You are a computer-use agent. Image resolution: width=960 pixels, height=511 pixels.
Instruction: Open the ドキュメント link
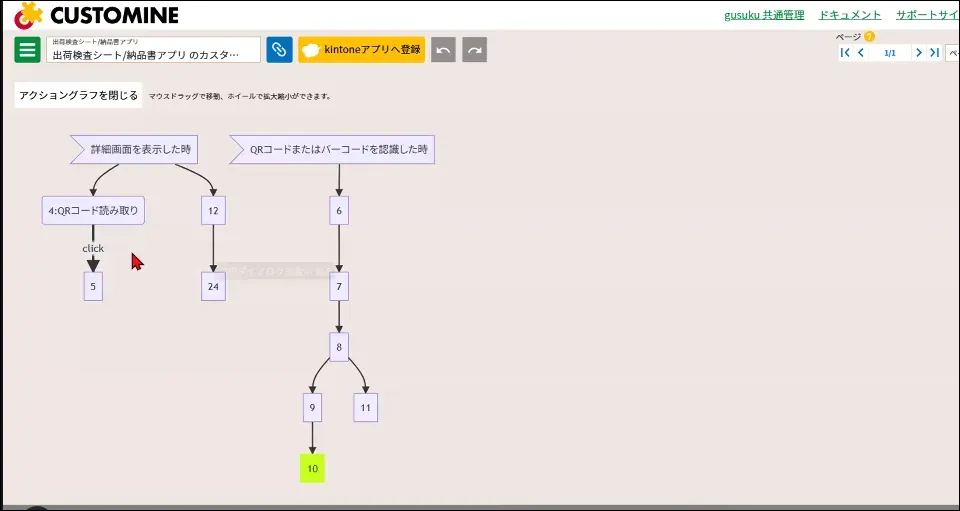[850, 15]
